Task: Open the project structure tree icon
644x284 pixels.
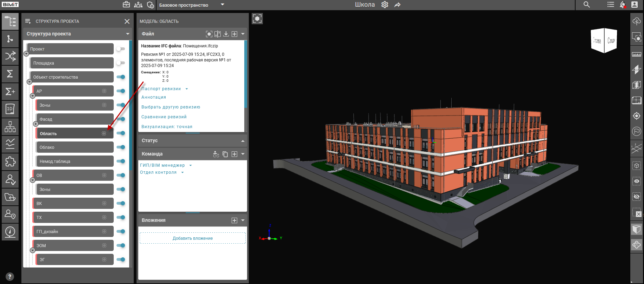Action: pos(10,21)
